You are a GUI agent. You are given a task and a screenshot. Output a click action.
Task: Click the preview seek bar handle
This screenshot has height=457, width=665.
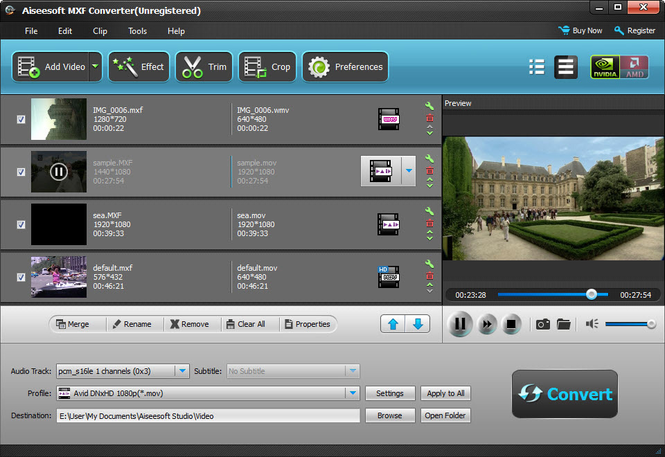click(x=591, y=294)
